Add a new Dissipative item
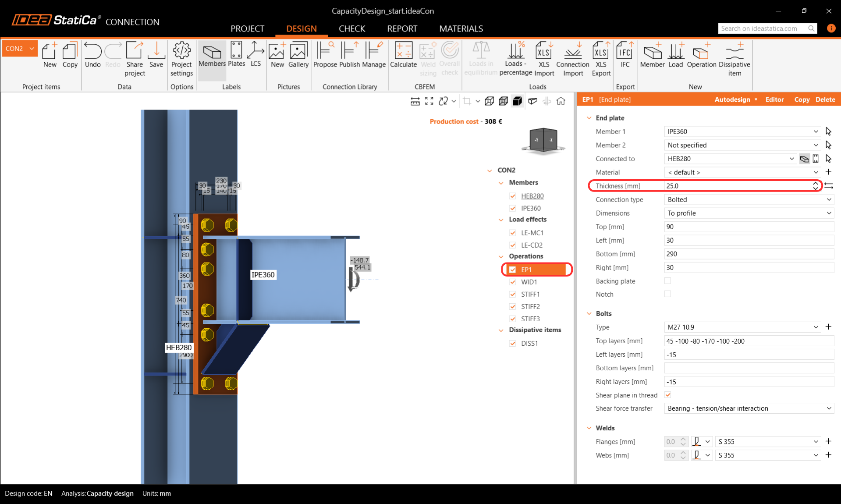841x504 pixels. (x=735, y=59)
